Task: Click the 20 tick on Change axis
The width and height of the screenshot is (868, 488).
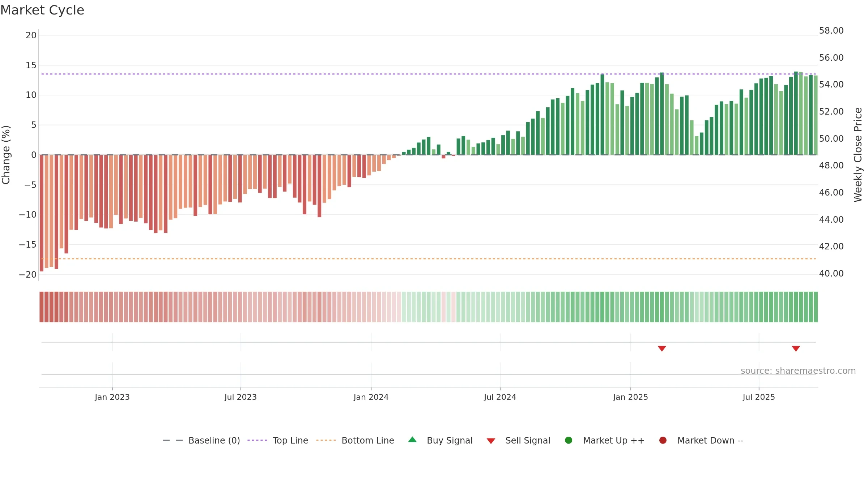Action: pos(31,35)
